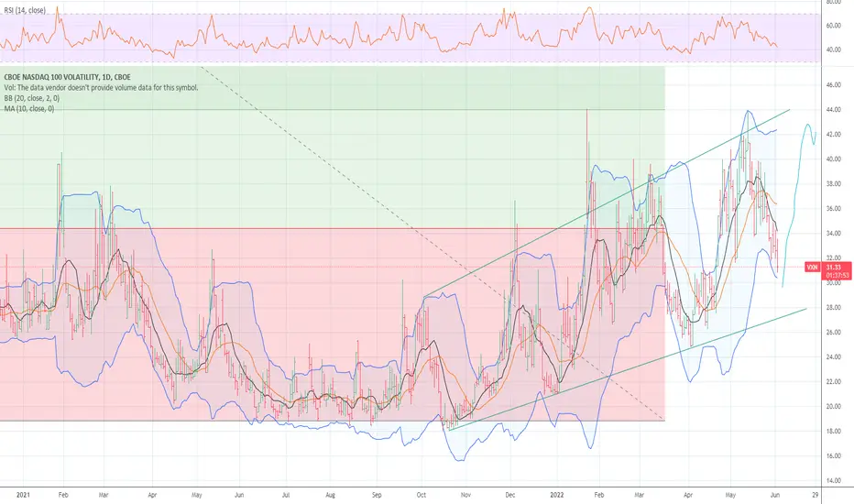Image resolution: width=854 pixels, height=504 pixels.
Task: Select the red horizontal line near 34.40
Action: [333, 229]
